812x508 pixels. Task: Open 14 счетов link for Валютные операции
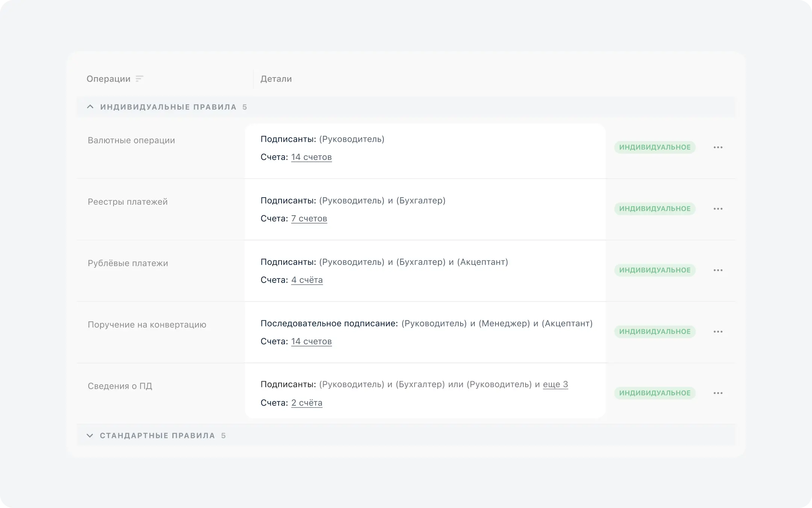click(x=311, y=157)
